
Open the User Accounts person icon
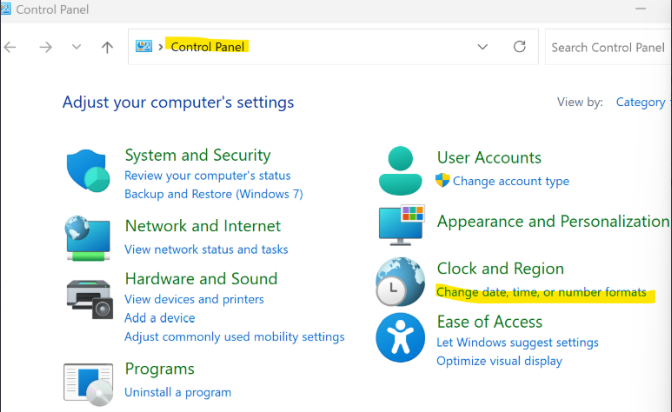pyautogui.click(x=400, y=171)
